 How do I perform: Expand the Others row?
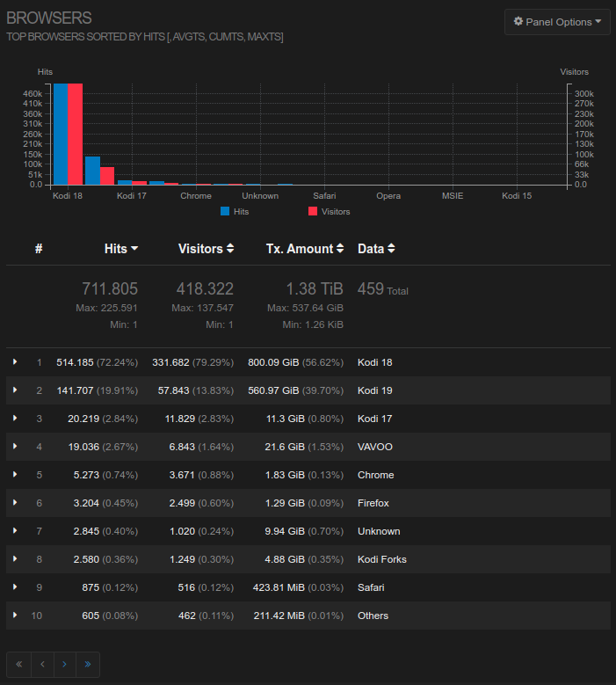(15, 616)
